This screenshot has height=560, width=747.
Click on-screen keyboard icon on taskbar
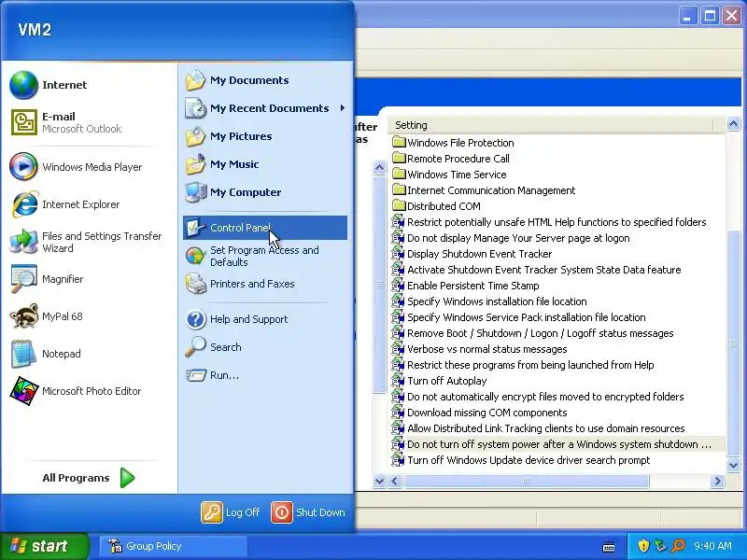609,546
